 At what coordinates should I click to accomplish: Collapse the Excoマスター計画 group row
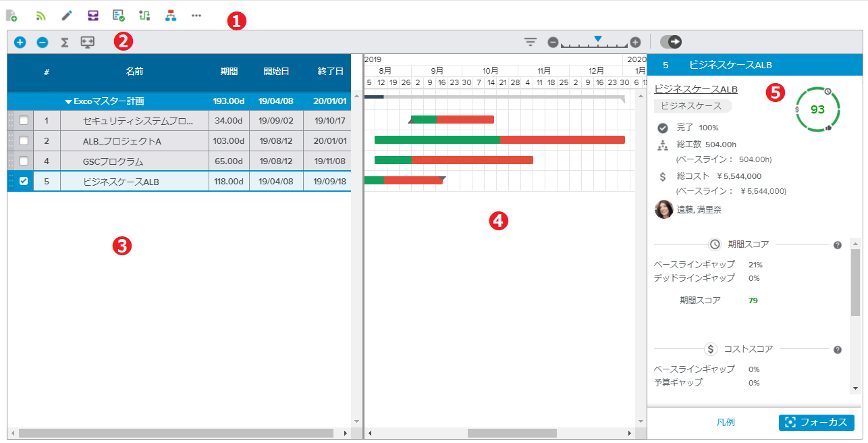[68, 101]
